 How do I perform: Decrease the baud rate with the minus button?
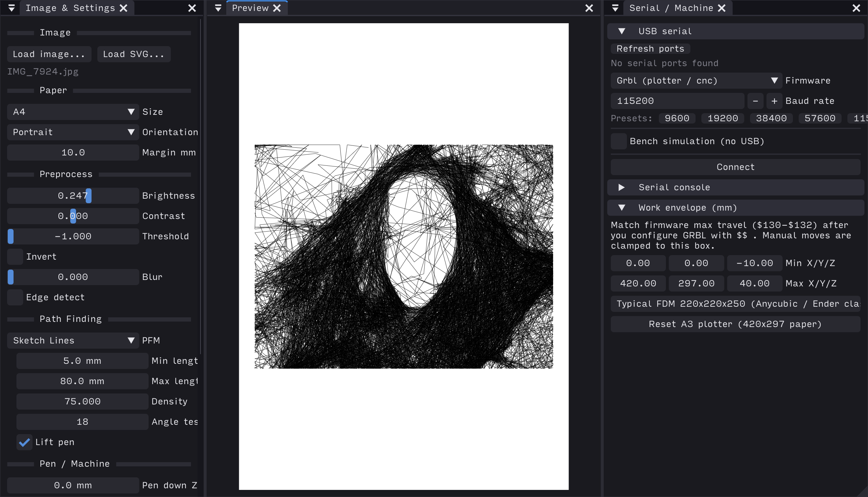point(755,101)
